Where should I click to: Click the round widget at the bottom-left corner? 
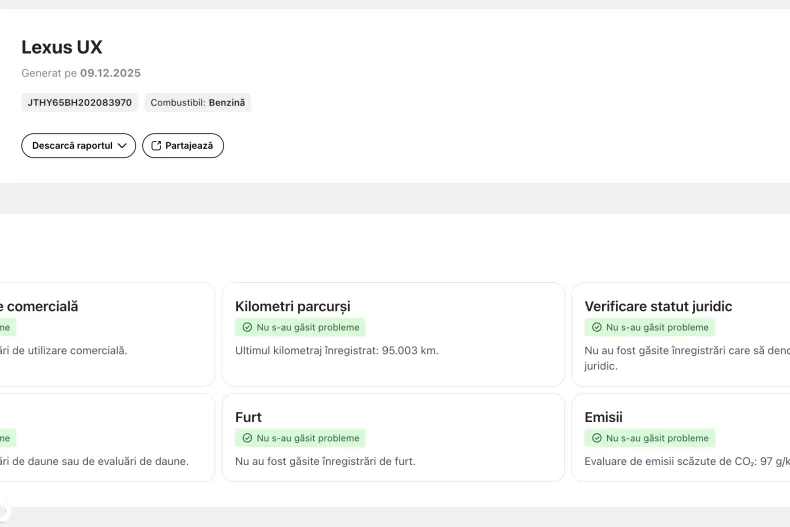(3, 511)
